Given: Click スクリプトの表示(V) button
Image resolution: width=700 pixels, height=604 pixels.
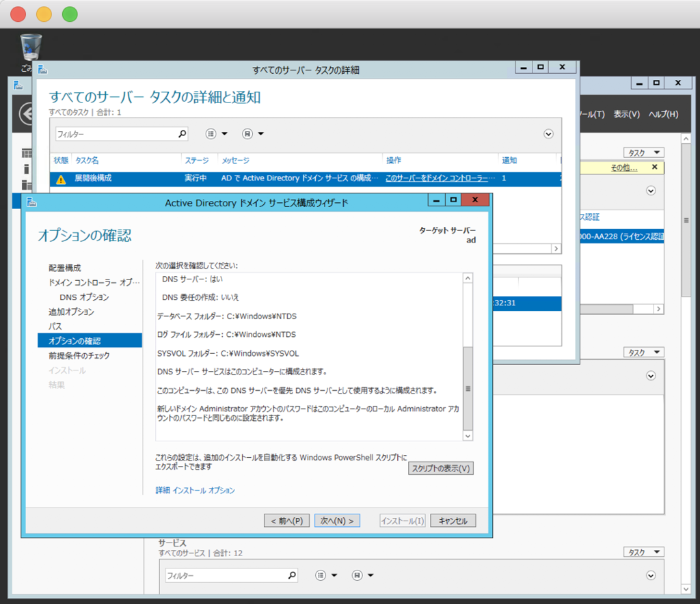Looking at the screenshot, I should [x=441, y=469].
